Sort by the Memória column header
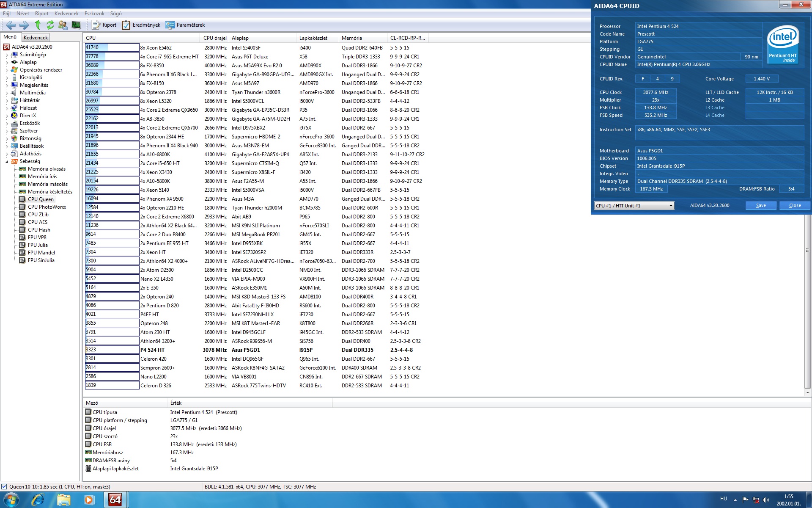 tap(363, 38)
